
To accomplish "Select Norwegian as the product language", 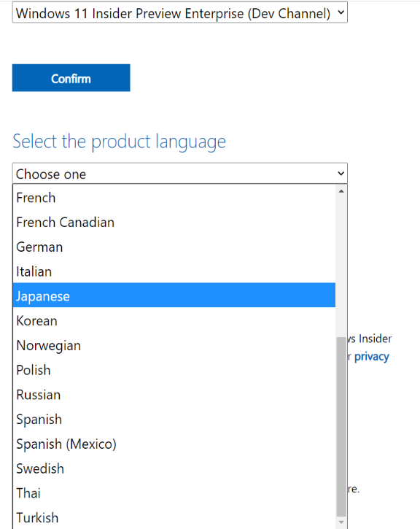I will pos(174,345).
